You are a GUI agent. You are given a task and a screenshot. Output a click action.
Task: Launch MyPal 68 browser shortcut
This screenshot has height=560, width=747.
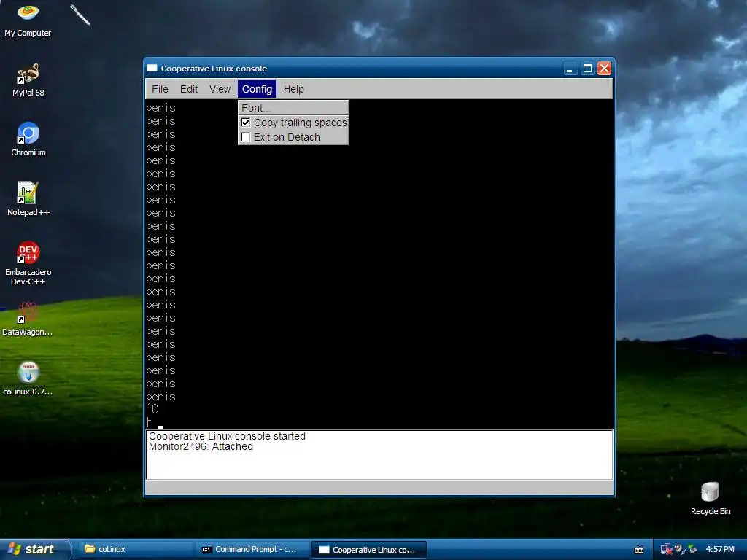pos(28,79)
